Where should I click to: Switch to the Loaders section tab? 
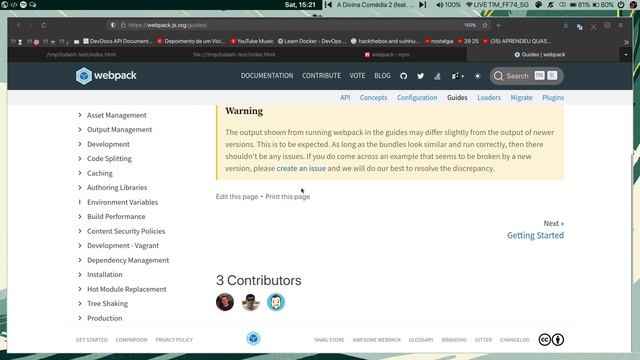489,98
